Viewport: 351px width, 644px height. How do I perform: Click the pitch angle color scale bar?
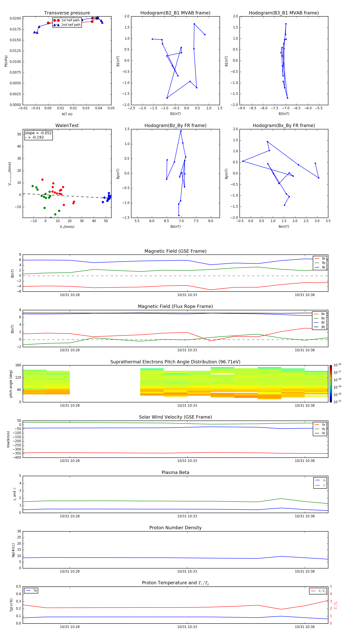coord(331,384)
